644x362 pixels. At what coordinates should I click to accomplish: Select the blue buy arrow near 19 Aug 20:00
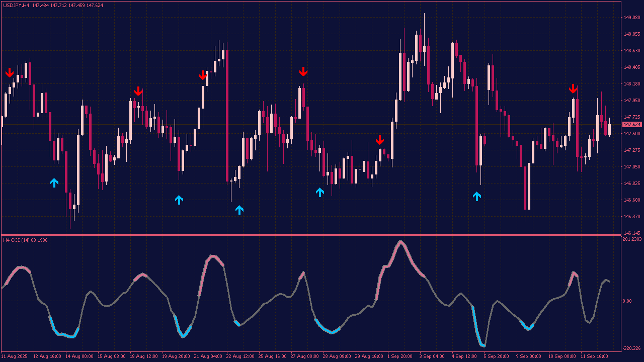pos(179,200)
